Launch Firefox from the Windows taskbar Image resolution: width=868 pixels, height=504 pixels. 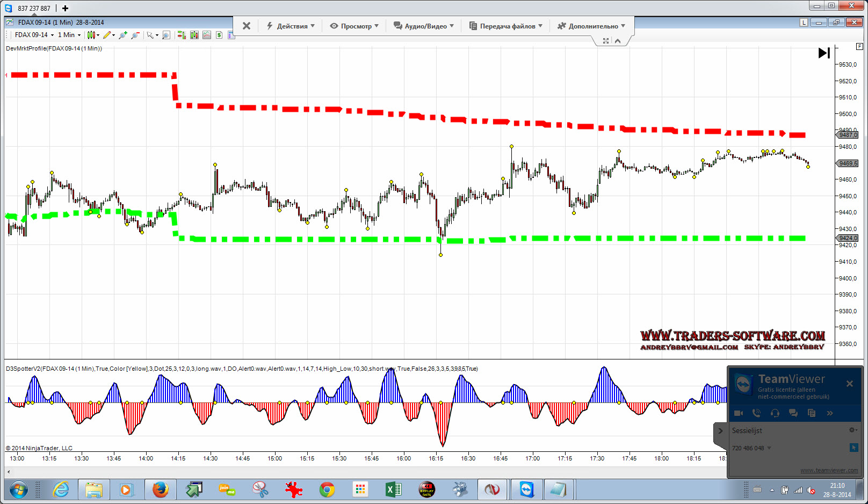[x=160, y=489]
